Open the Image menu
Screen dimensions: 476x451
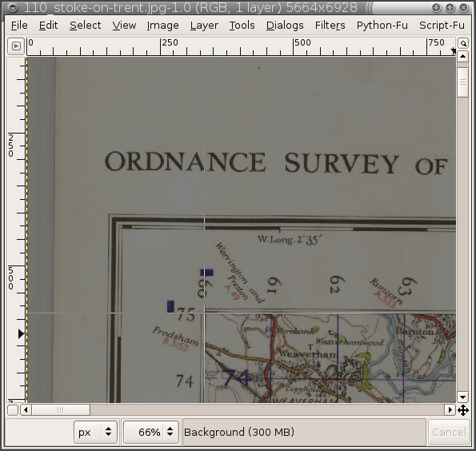(162, 26)
